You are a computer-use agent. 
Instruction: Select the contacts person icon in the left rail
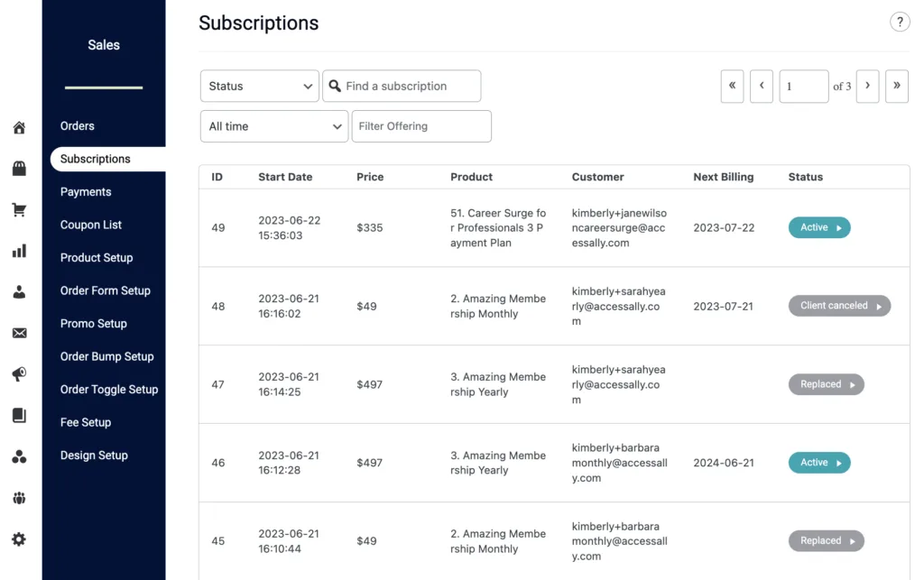(x=19, y=291)
